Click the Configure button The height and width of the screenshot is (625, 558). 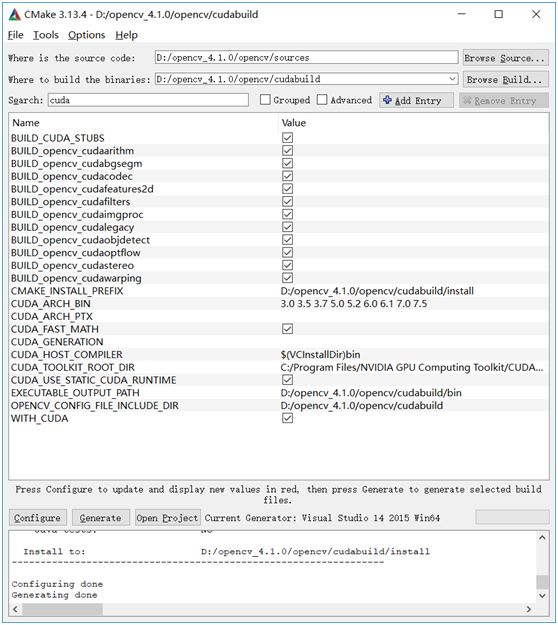tap(37, 518)
